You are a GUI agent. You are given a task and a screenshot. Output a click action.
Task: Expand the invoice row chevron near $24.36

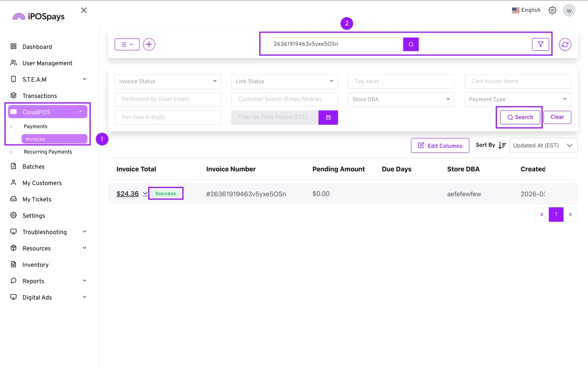coord(145,193)
